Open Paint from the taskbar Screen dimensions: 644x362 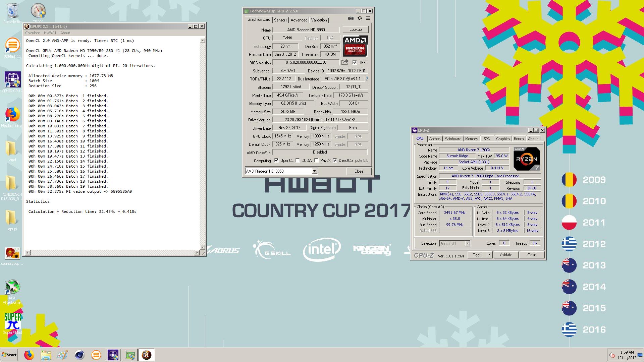62,355
